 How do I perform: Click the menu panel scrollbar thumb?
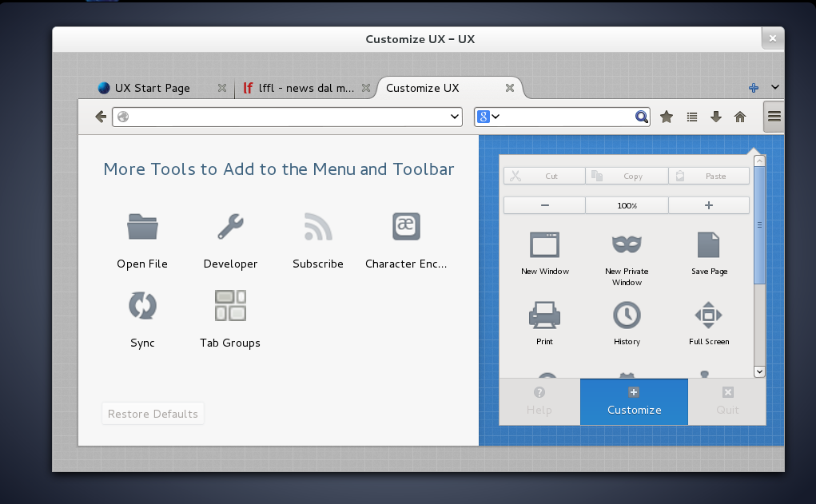point(759,225)
